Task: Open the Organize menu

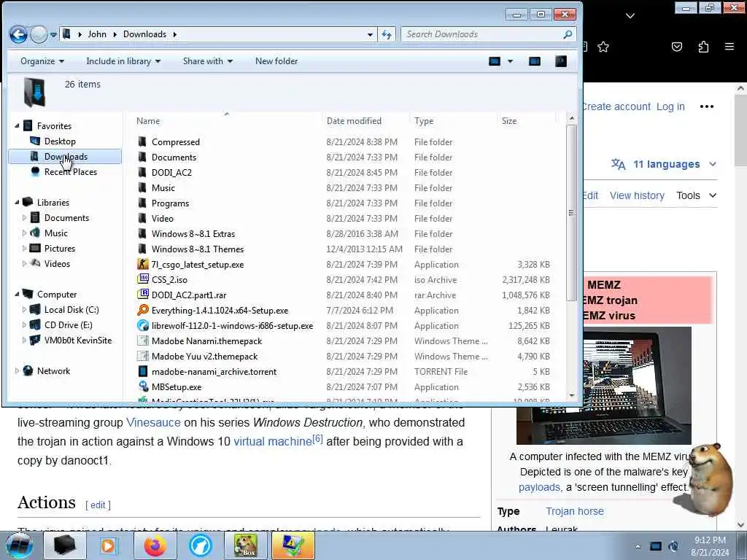Action: pos(42,61)
